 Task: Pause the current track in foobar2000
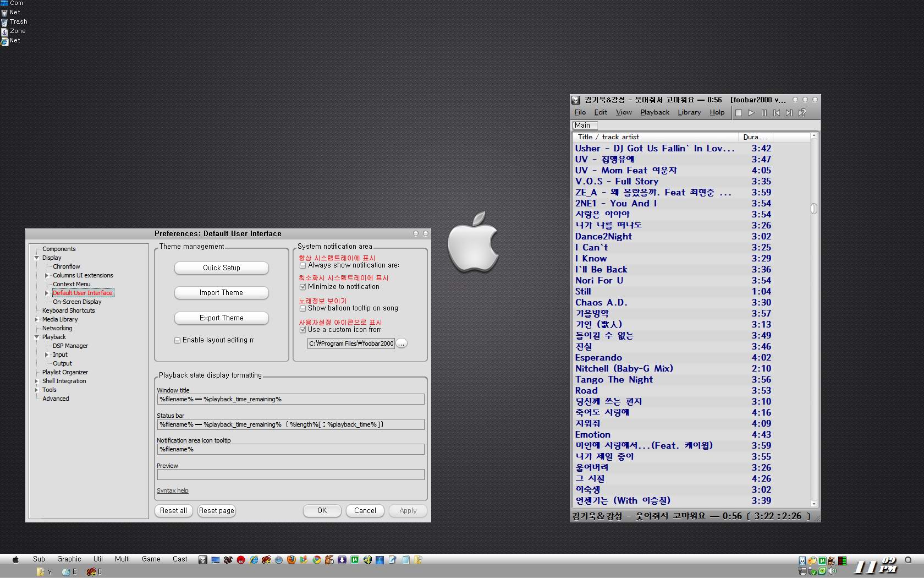(764, 113)
